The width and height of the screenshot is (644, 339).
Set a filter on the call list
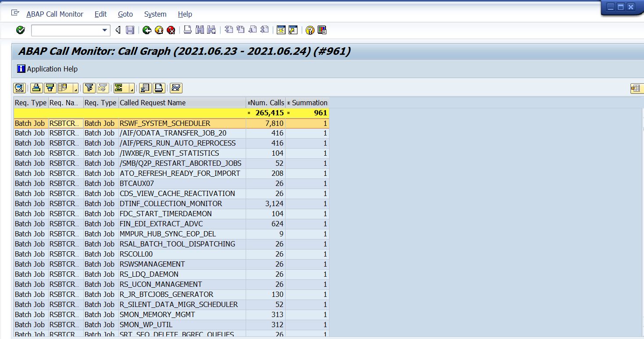[89, 88]
